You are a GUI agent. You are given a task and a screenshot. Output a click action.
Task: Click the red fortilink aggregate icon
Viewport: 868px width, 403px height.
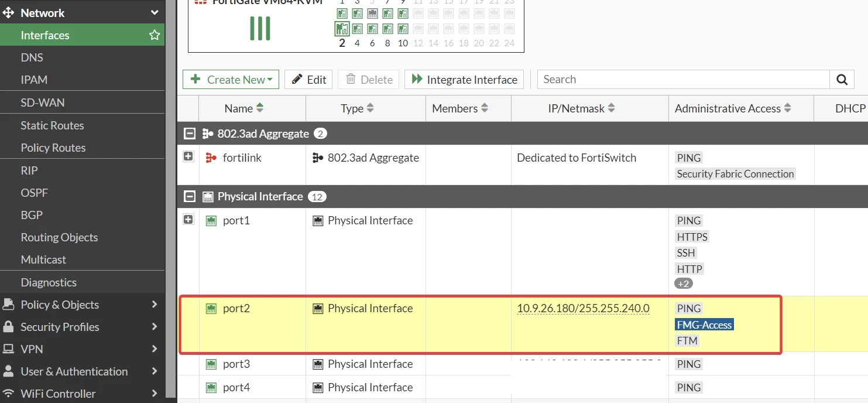pos(211,158)
